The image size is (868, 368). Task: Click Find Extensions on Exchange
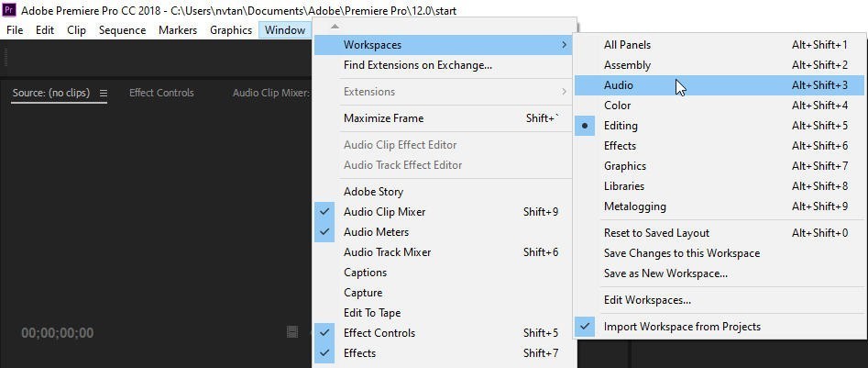pyautogui.click(x=417, y=65)
